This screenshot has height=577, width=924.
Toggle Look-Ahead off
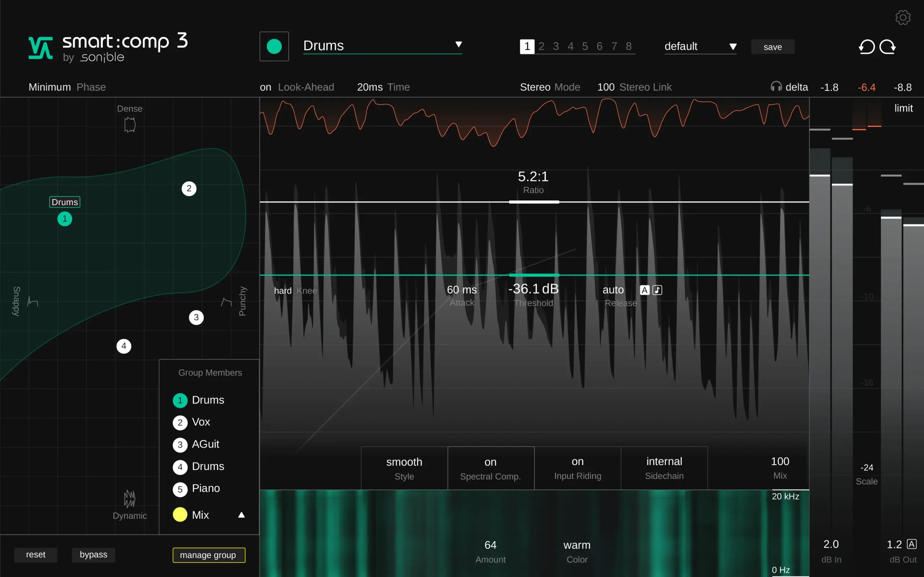266,87
